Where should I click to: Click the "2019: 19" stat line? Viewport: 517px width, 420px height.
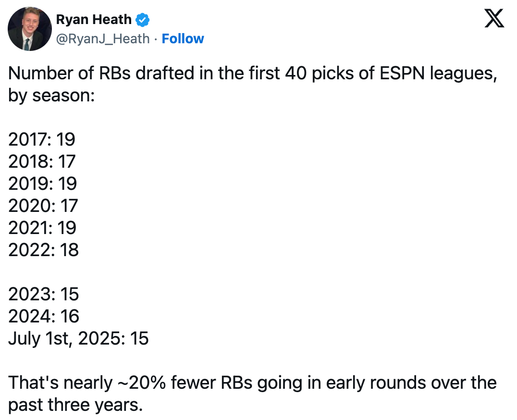42,184
